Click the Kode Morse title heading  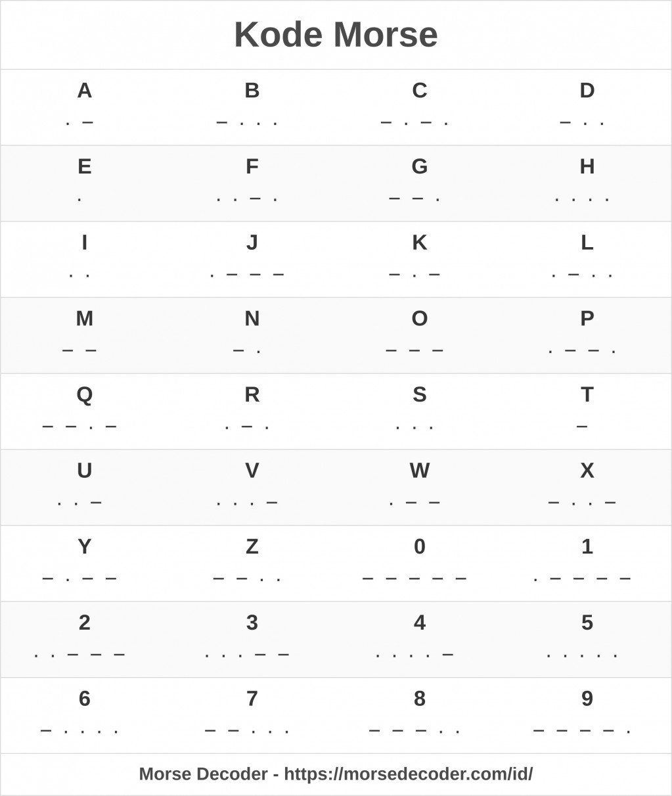pyautogui.click(x=336, y=35)
